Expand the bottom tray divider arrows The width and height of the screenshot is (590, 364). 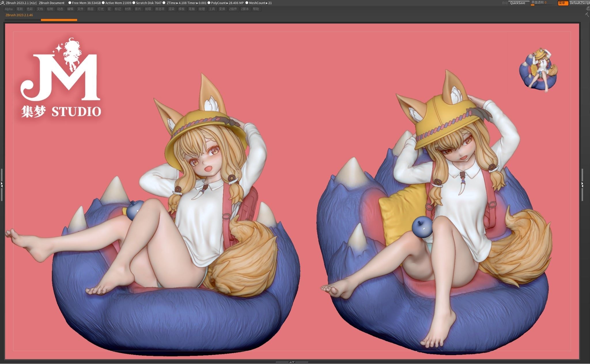[292, 362]
